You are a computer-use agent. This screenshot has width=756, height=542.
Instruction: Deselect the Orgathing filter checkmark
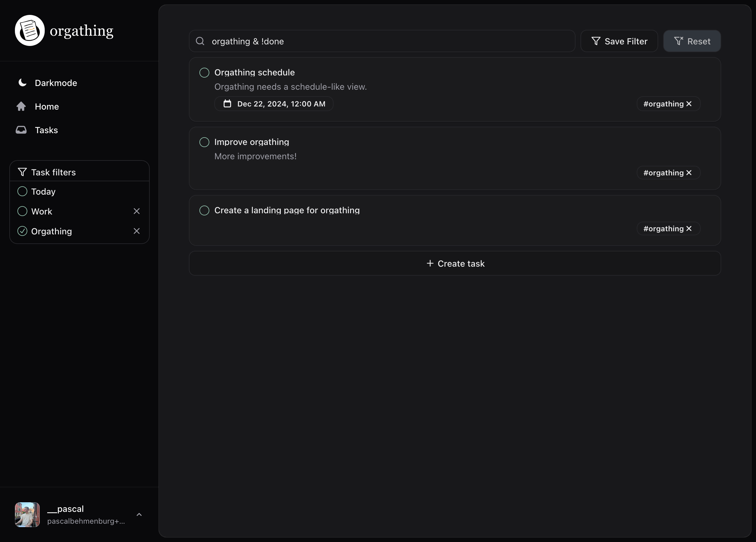(22, 231)
